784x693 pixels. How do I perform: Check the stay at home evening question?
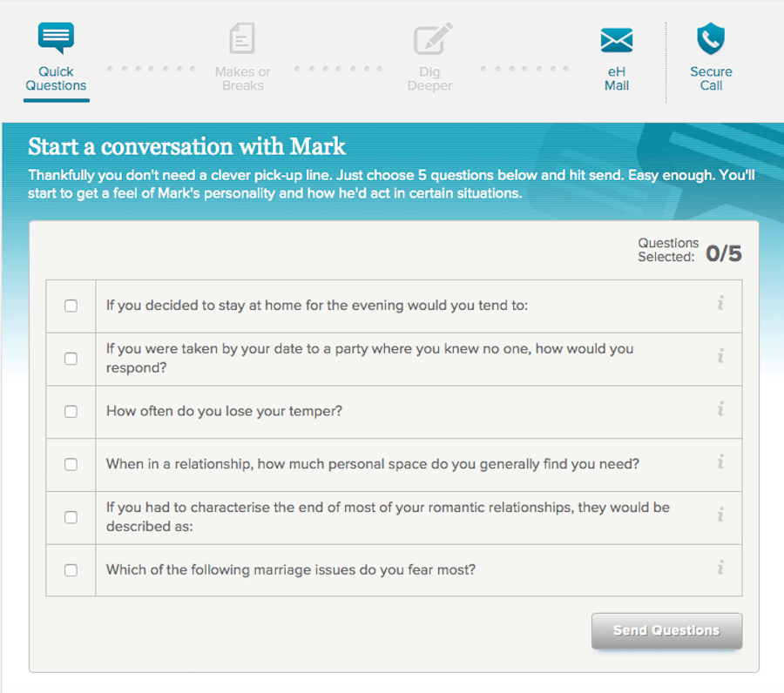coord(71,306)
